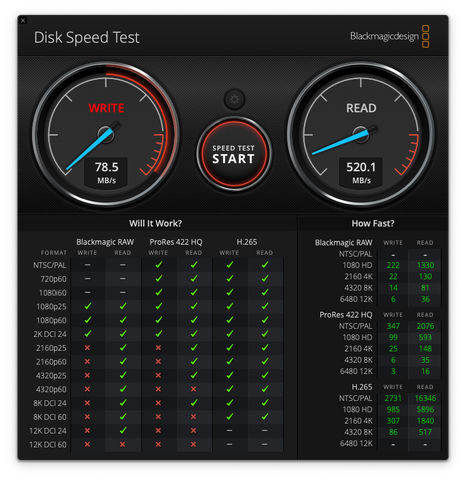Click the 8K DCI 24 format row label
The width and height of the screenshot is (466, 480).
coord(50,403)
